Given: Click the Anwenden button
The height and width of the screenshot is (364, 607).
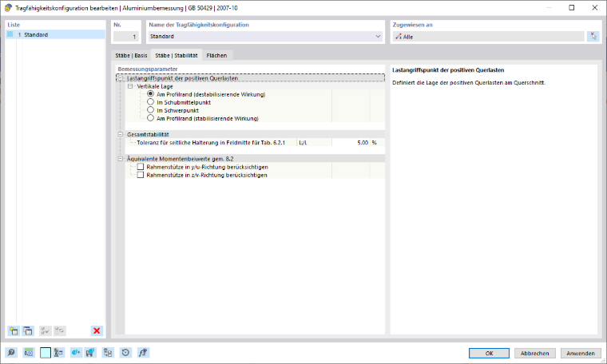Looking at the screenshot, I should coord(581,353).
